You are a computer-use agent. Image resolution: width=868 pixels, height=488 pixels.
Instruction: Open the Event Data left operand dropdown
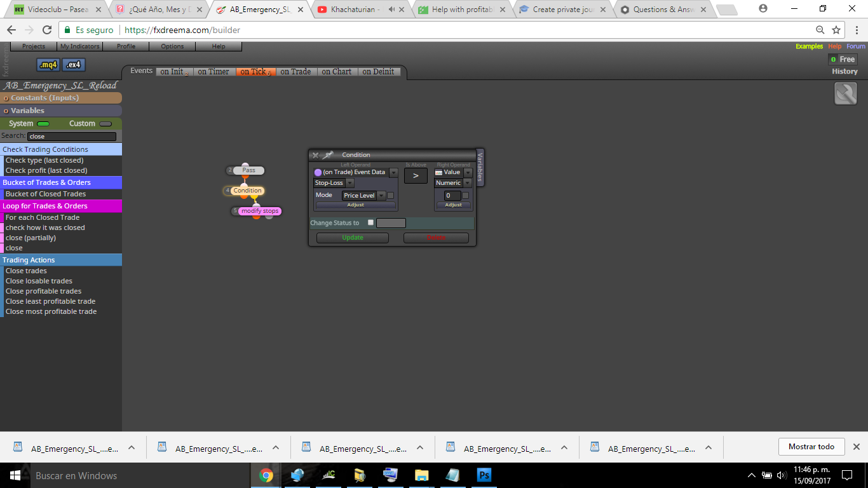click(x=393, y=173)
